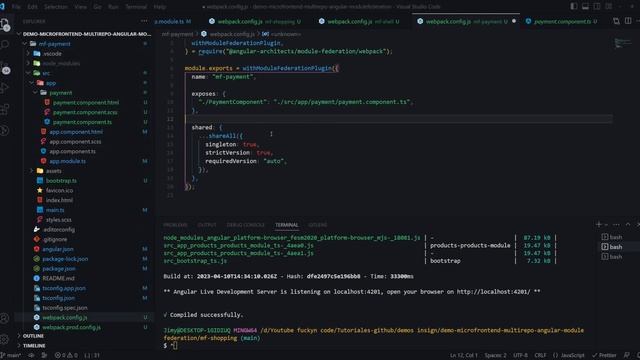
Task: Open the Edit menu
Action: pyautogui.click(x=32, y=7)
